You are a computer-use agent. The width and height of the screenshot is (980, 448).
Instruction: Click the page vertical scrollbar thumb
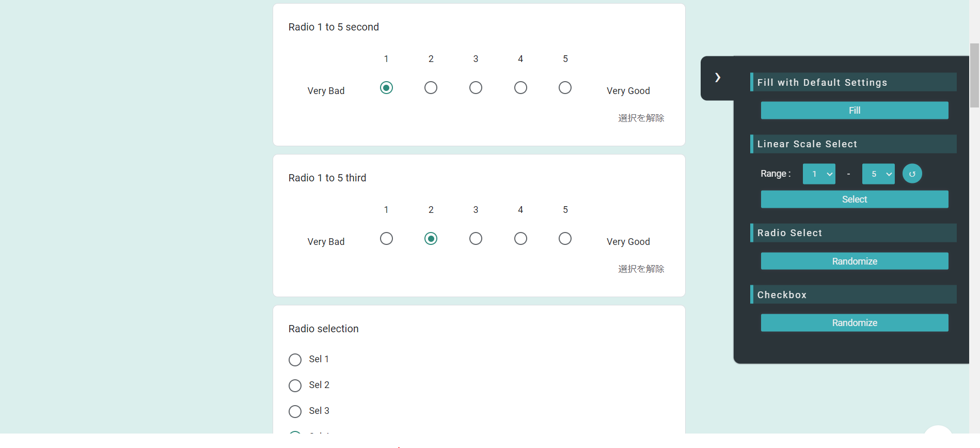pyautogui.click(x=974, y=75)
